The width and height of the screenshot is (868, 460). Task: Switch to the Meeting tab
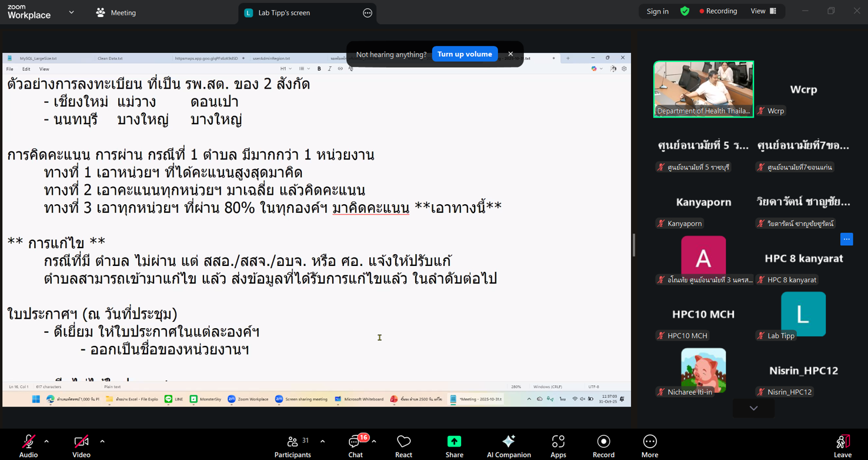click(116, 12)
